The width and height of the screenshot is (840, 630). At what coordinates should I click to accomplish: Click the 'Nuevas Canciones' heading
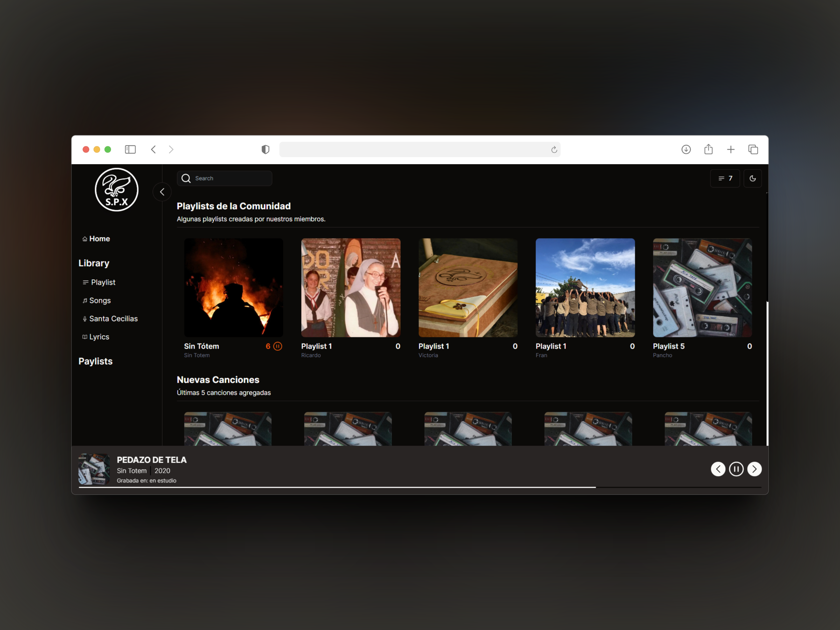pyautogui.click(x=218, y=379)
